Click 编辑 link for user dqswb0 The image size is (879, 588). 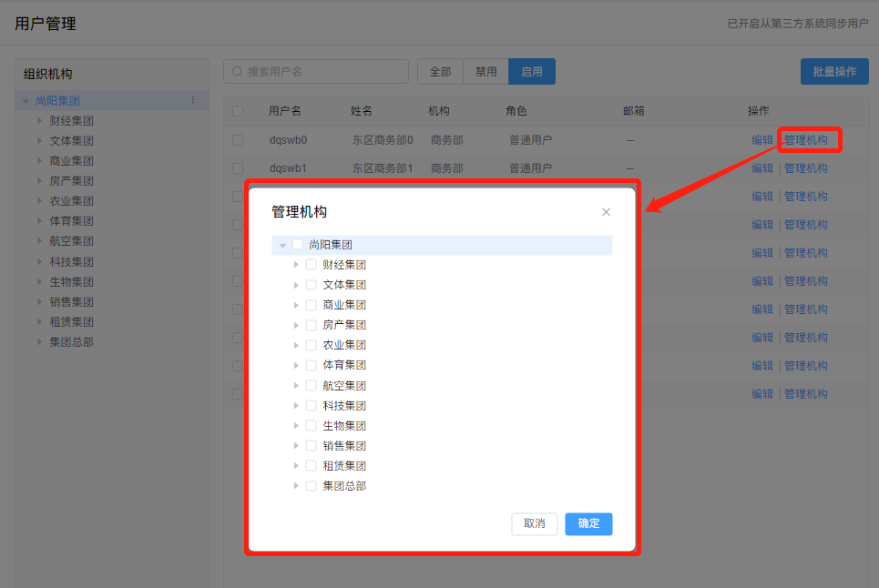(761, 140)
